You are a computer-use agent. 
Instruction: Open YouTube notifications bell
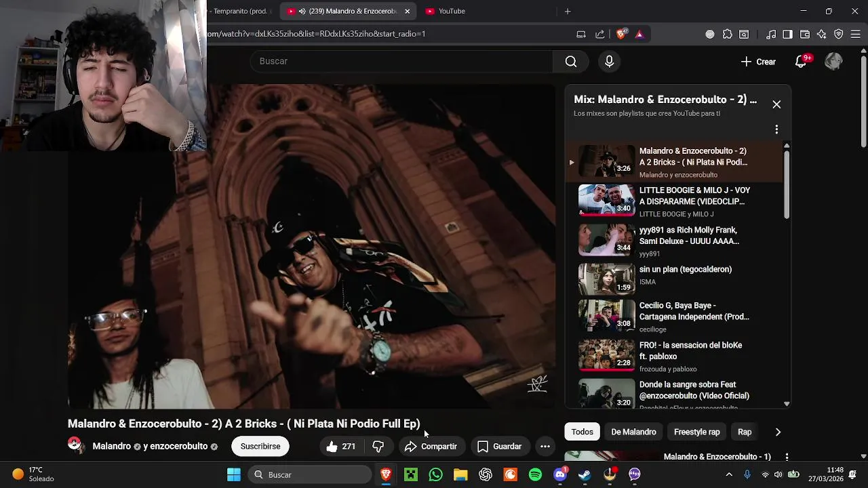pos(801,62)
